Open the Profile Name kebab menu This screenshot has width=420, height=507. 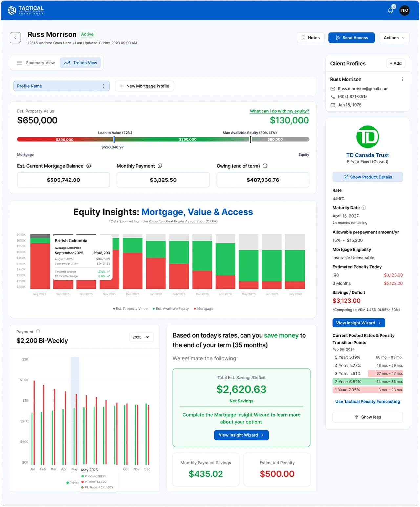click(x=104, y=86)
